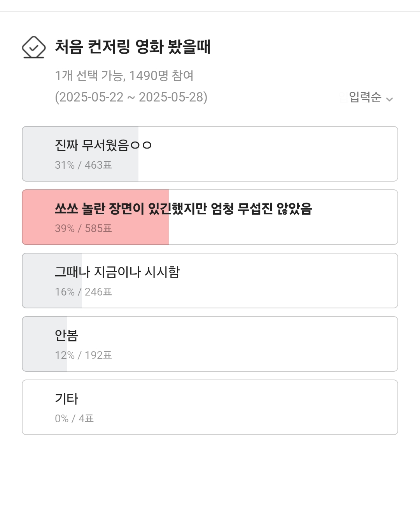420x516 pixels.
Task: Click the ballot check icon beside poll title
Action: [33, 47]
